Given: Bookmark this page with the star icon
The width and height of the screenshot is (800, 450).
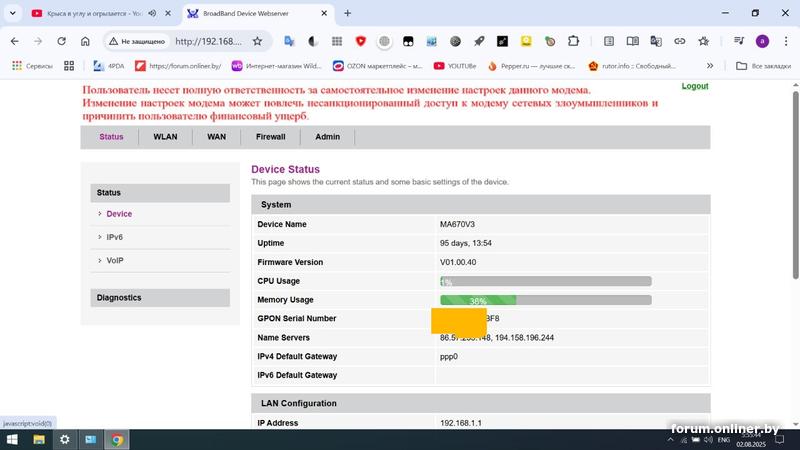Looking at the screenshot, I should pyautogui.click(x=258, y=41).
